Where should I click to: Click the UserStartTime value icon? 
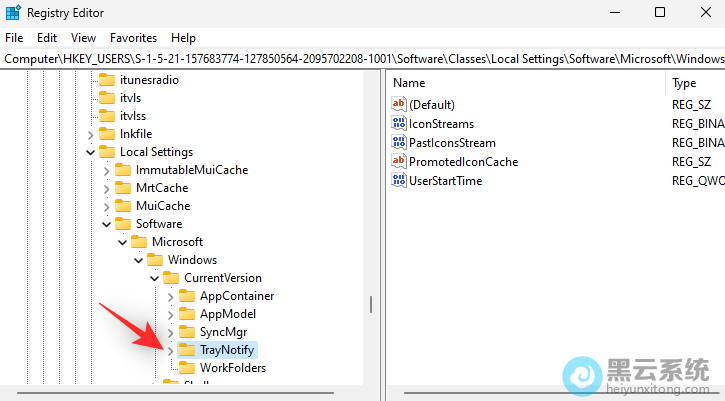point(400,180)
